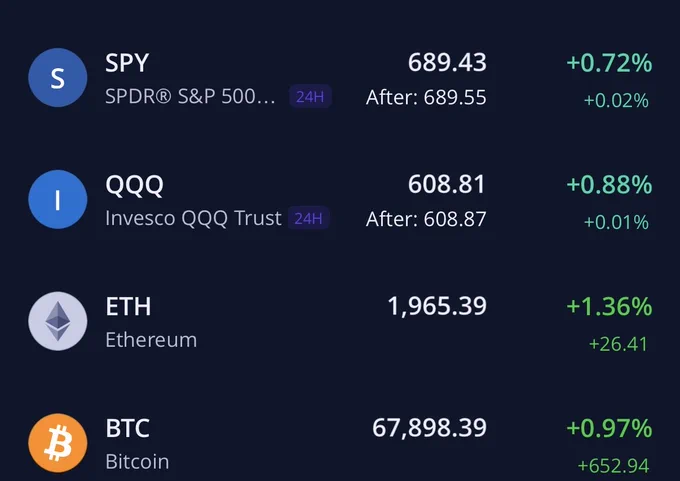680x481 pixels.
Task: Tap the Ethereum diamond logo icon
Action: point(58,321)
